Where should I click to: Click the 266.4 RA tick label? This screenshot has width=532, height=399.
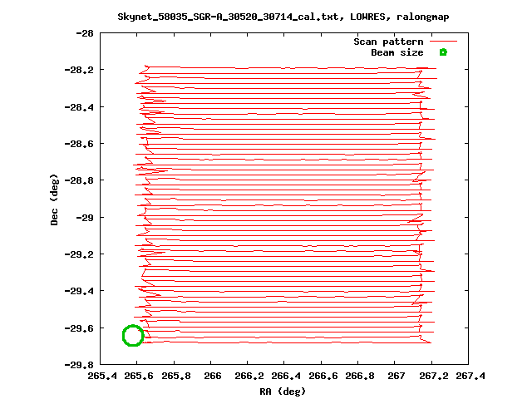tap(286, 376)
